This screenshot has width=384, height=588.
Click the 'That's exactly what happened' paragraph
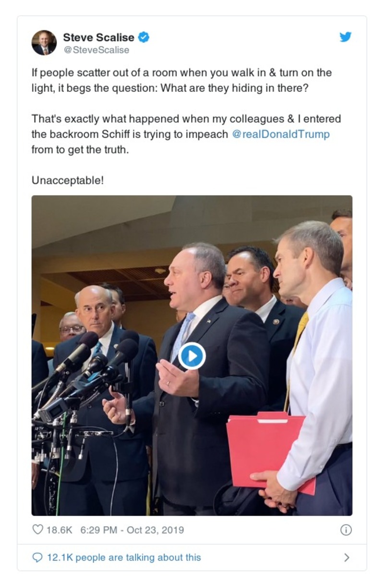186,134
